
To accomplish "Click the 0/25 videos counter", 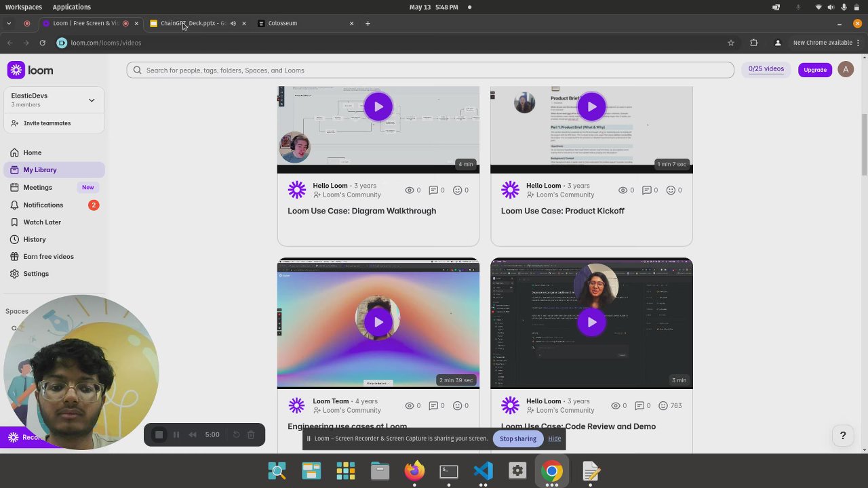I will [766, 69].
